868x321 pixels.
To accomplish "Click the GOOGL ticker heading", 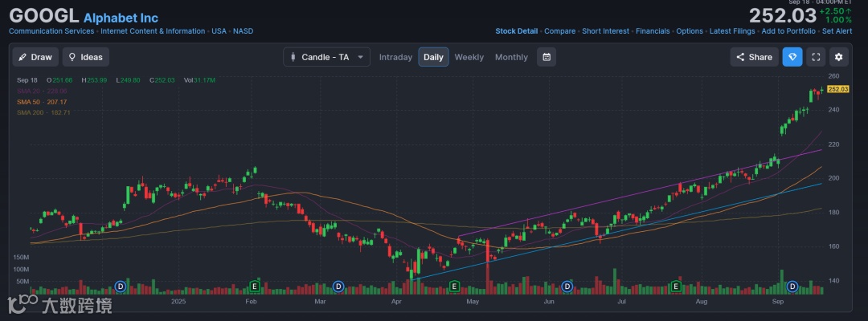I will [44, 16].
